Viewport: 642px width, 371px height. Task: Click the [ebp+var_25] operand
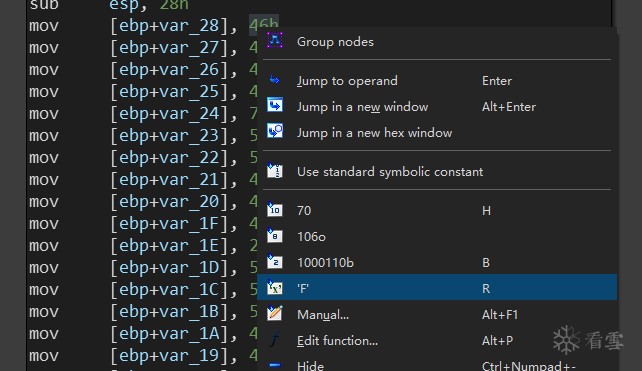click(x=168, y=92)
